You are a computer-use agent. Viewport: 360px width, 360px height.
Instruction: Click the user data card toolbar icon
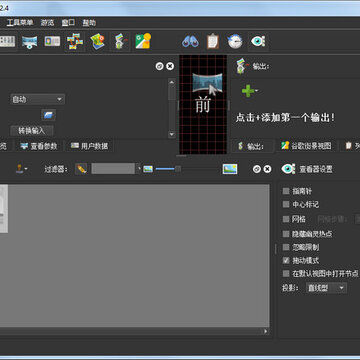coord(52,41)
